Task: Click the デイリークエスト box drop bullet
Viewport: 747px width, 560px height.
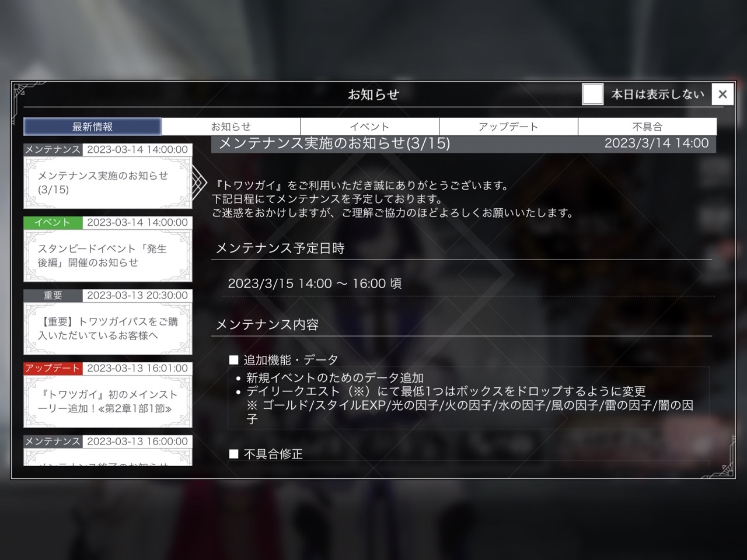Action: [446, 391]
